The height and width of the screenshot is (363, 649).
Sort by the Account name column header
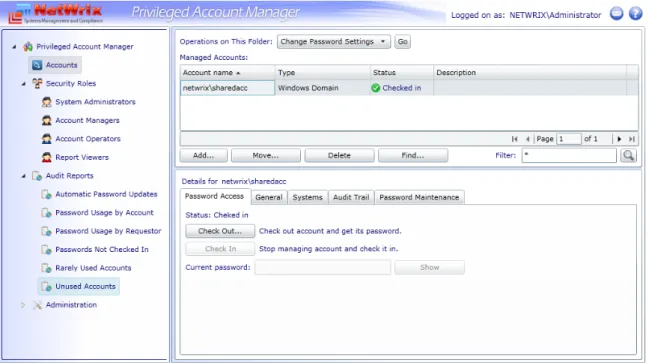click(x=227, y=72)
